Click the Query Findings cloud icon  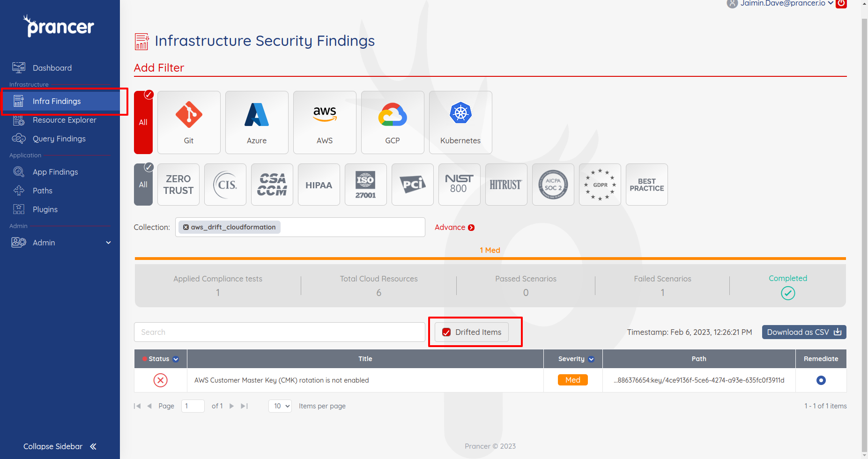(19, 139)
